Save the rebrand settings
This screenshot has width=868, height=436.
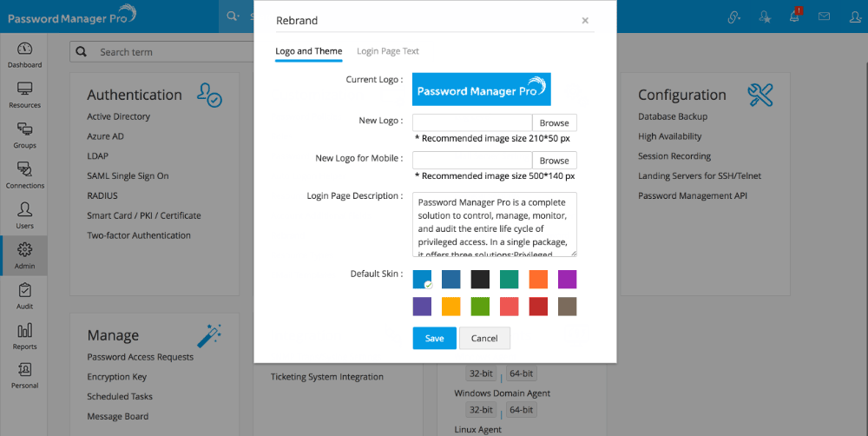(434, 338)
